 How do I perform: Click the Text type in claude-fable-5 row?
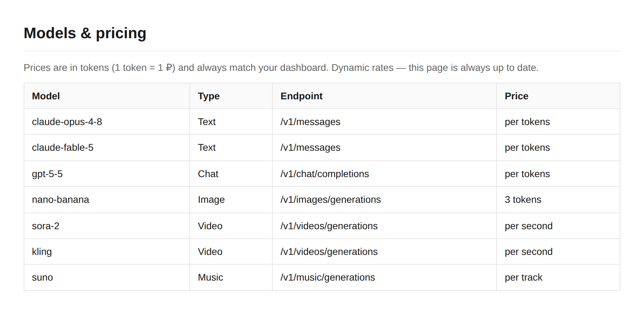231,148
